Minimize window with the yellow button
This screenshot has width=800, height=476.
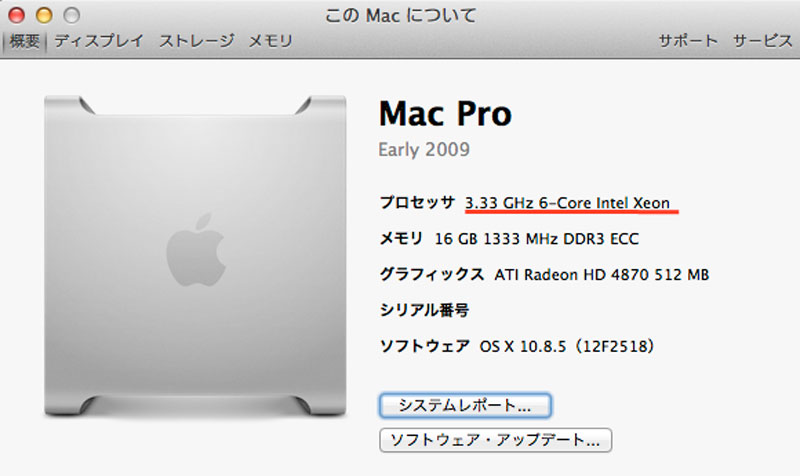[44, 15]
